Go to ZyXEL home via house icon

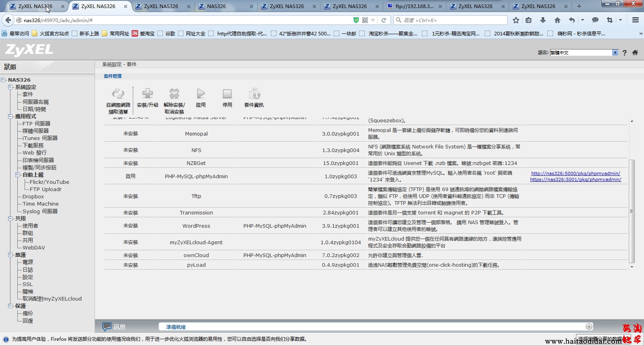click(x=635, y=53)
